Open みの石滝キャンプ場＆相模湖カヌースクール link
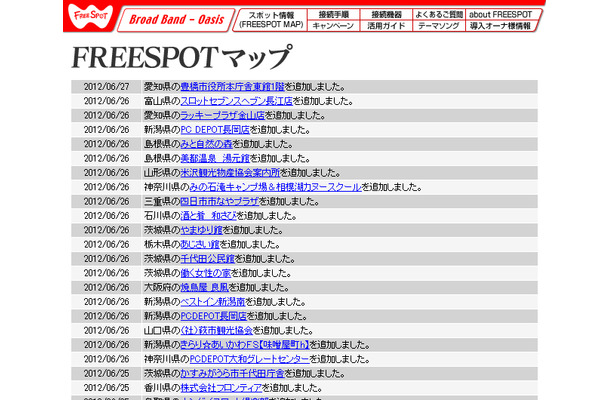Screen dimensions: 610x400 click(275, 187)
